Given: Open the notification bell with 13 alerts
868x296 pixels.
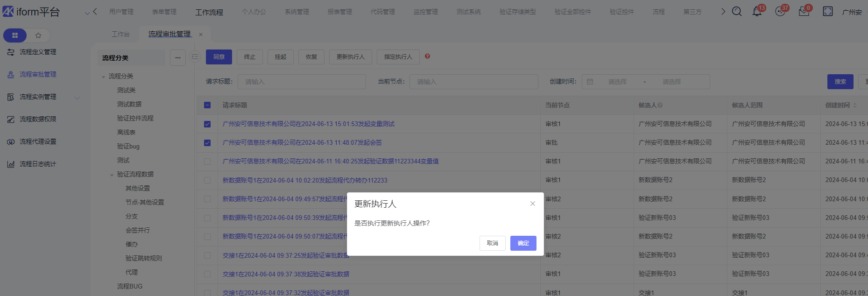Looking at the screenshot, I should point(757,12).
